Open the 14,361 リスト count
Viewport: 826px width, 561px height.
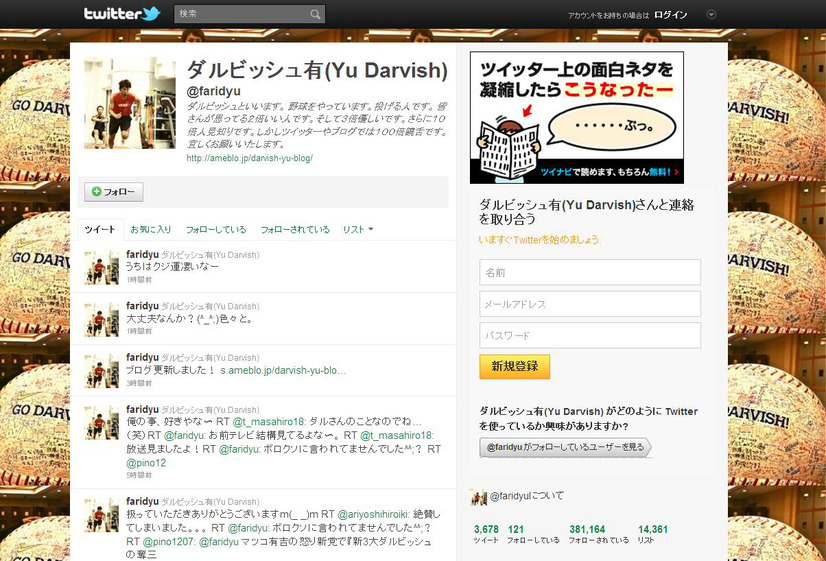pyautogui.click(x=653, y=534)
